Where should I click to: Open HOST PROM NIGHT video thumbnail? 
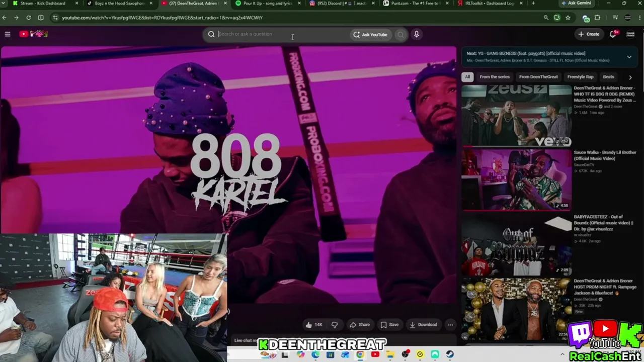517,309
